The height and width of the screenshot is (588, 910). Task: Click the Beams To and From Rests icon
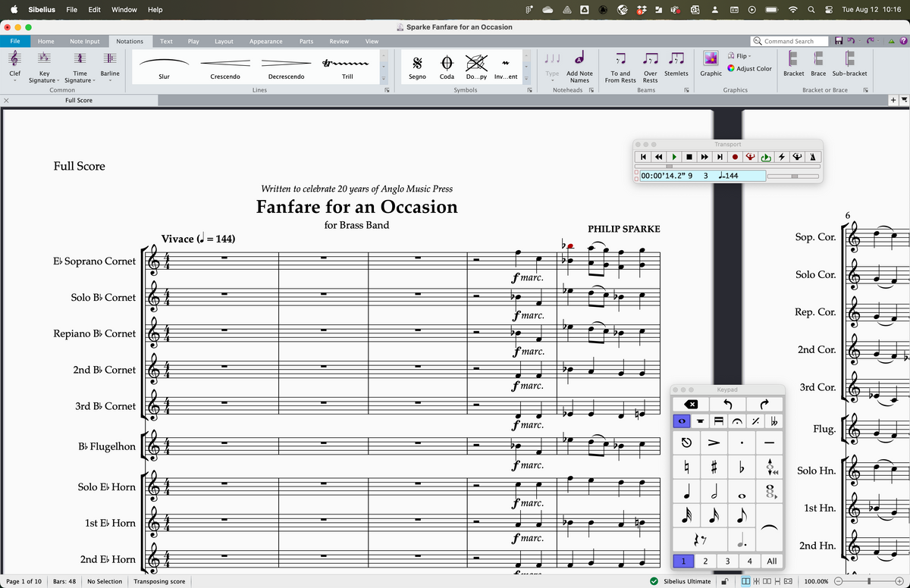[x=620, y=59]
